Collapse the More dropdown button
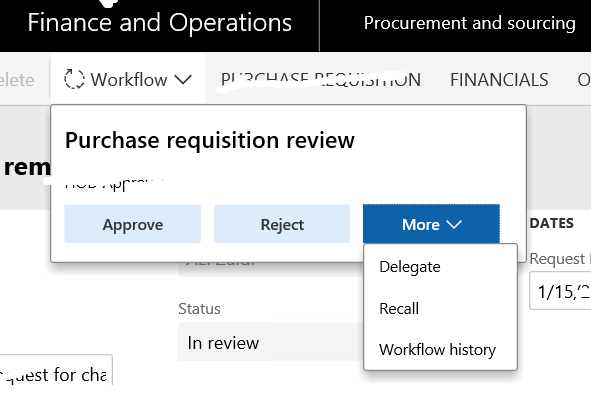591x397 pixels. [431, 224]
